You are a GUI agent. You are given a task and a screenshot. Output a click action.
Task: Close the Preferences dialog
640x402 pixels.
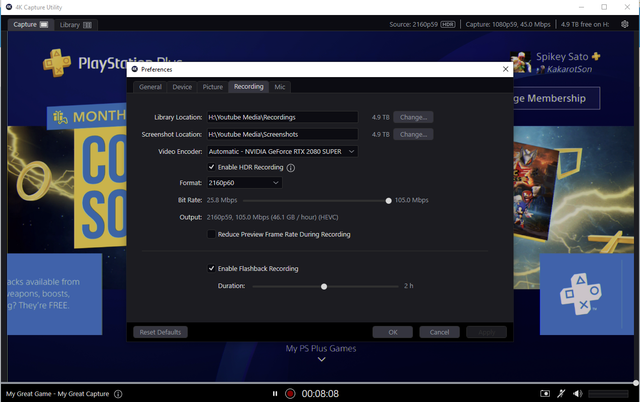tap(505, 69)
